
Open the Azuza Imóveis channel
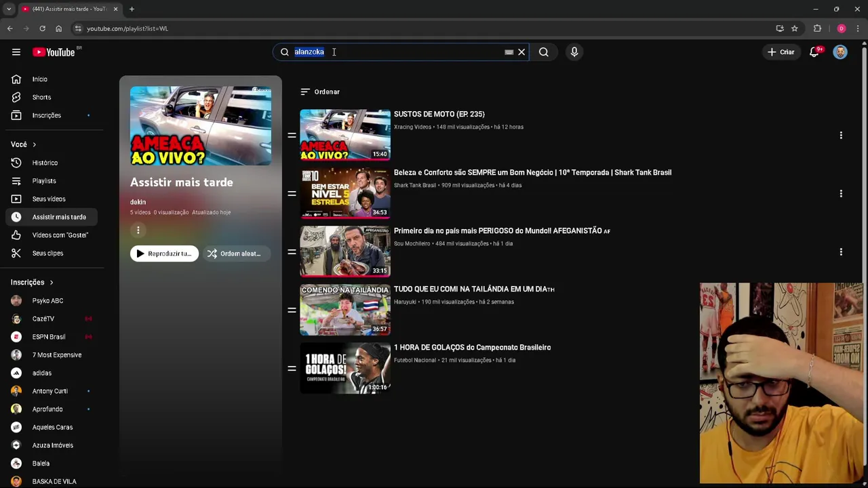53,445
